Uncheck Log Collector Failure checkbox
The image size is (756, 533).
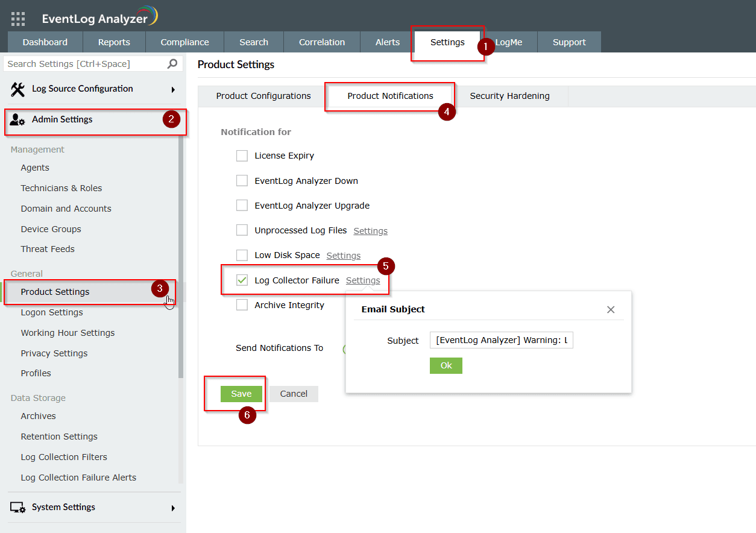242,280
